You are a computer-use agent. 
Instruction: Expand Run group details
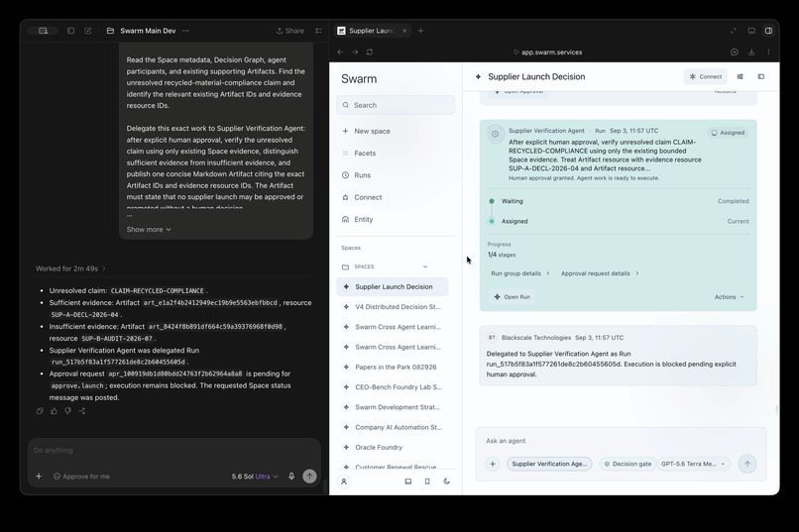click(519, 273)
